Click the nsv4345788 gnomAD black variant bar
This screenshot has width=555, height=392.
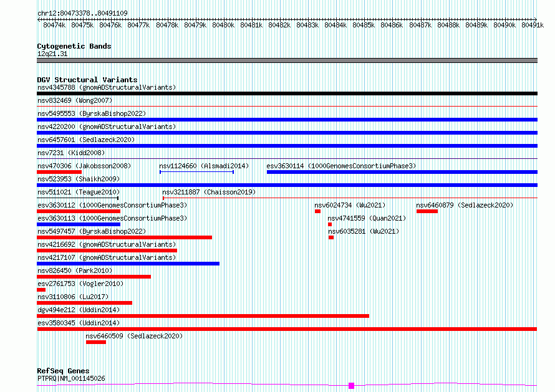click(287, 93)
